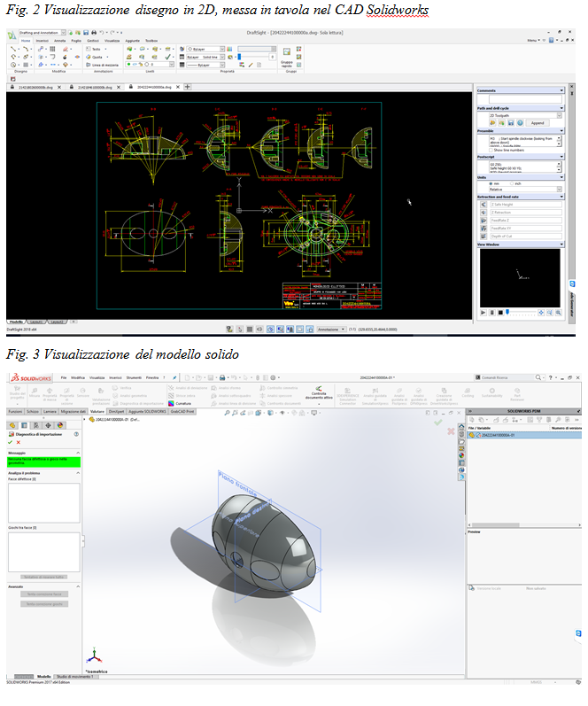Open the Relative units mode dropdown
The width and height of the screenshot is (588, 706).
click(x=559, y=190)
